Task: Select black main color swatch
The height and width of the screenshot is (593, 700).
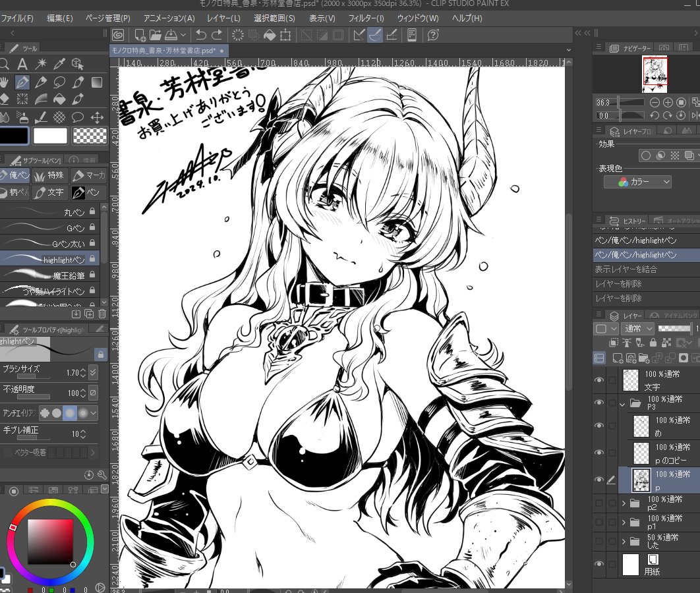Action: (x=14, y=136)
